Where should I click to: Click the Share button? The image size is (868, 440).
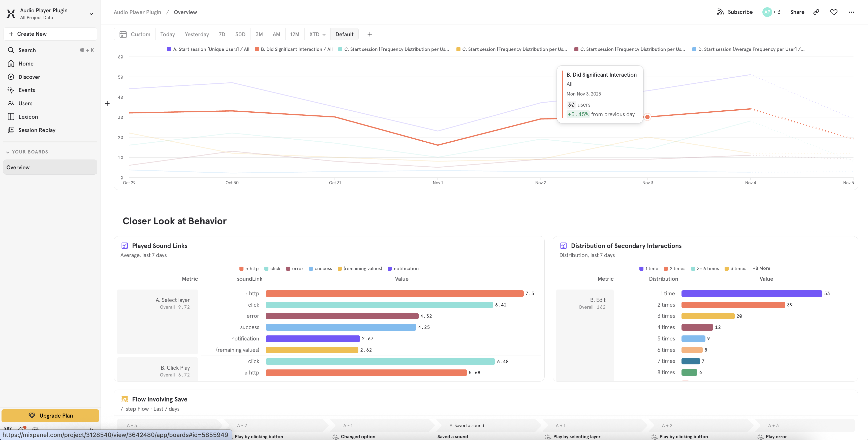coord(797,12)
